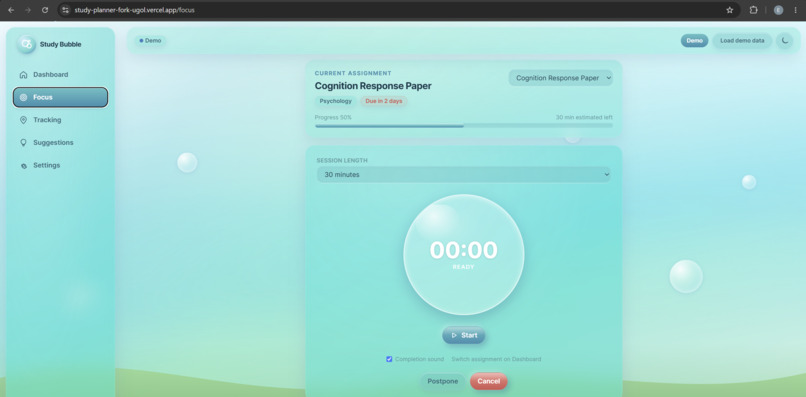This screenshot has height=397, width=806.
Task: Open the browser extensions puzzle icon
Action: pyautogui.click(x=754, y=10)
